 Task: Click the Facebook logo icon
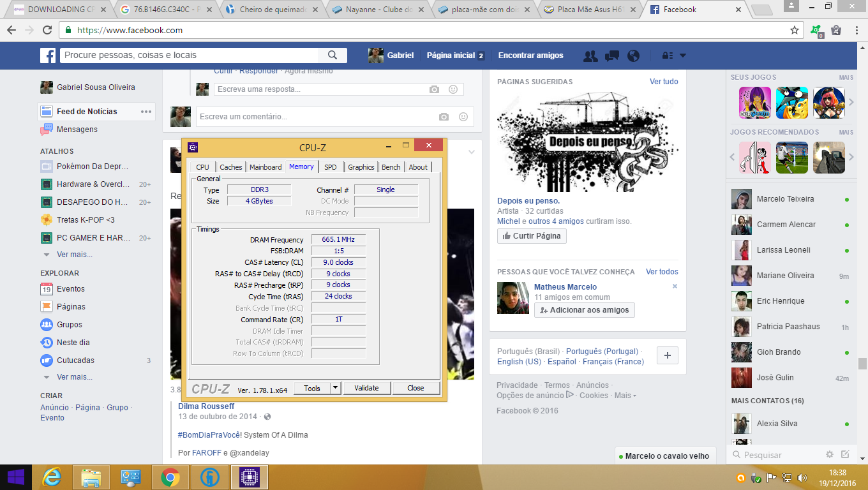tap(48, 56)
